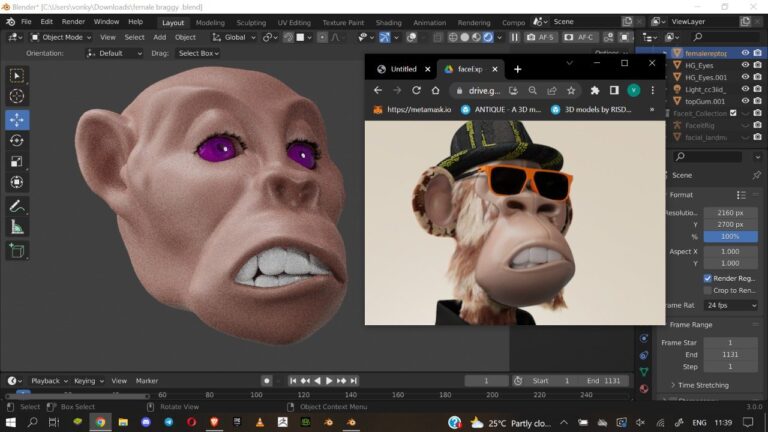This screenshot has width=768, height=432.
Task: Hide HG_Eyes object in viewport
Action: click(745, 65)
